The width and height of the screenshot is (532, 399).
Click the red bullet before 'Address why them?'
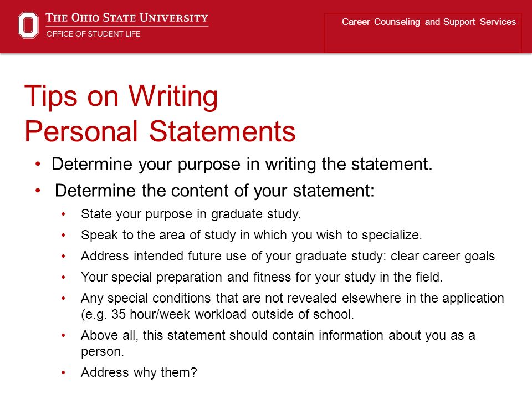tap(63, 372)
